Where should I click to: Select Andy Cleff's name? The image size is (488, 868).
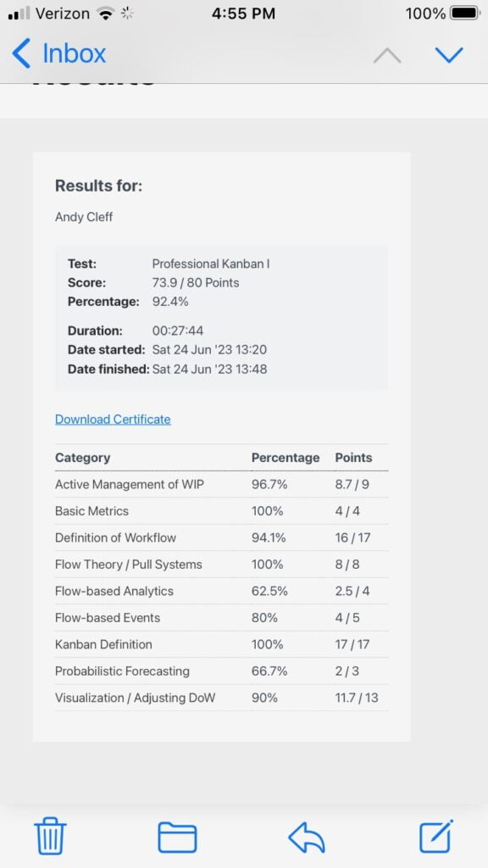tap(82, 217)
